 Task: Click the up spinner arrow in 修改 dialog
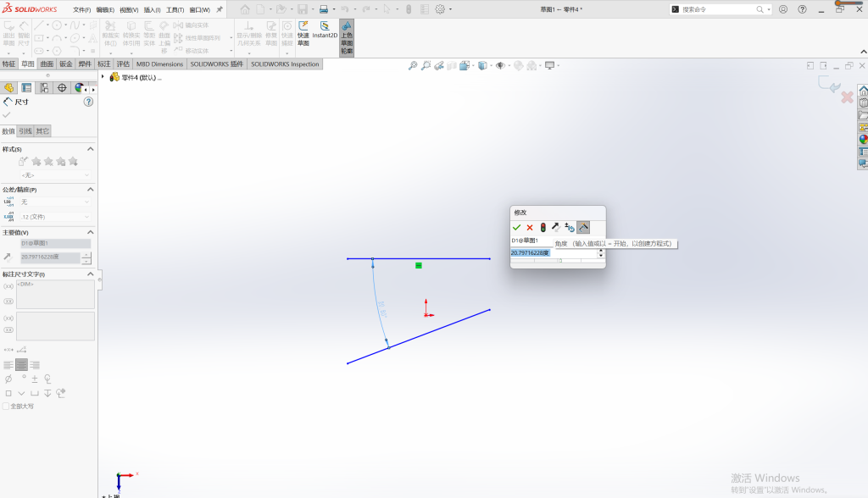[x=601, y=251]
